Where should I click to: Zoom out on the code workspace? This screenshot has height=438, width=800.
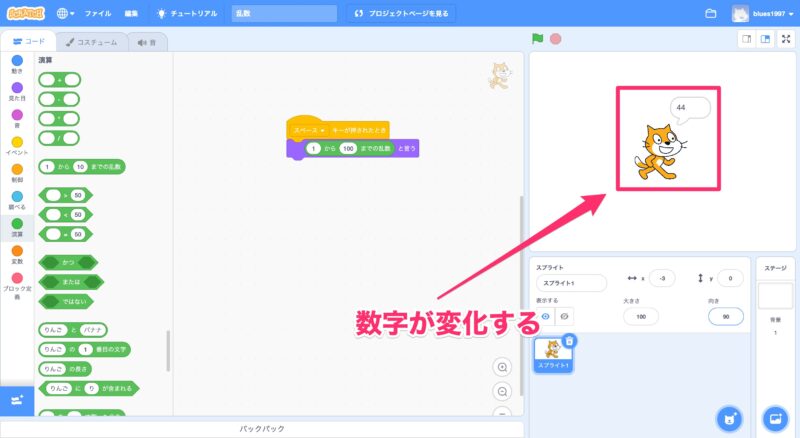[503, 391]
